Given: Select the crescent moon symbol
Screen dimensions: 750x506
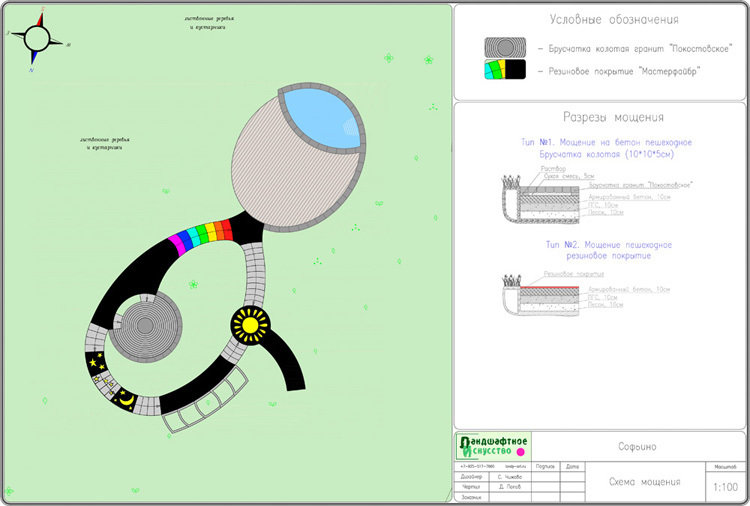Looking at the screenshot, I should [x=127, y=398].
